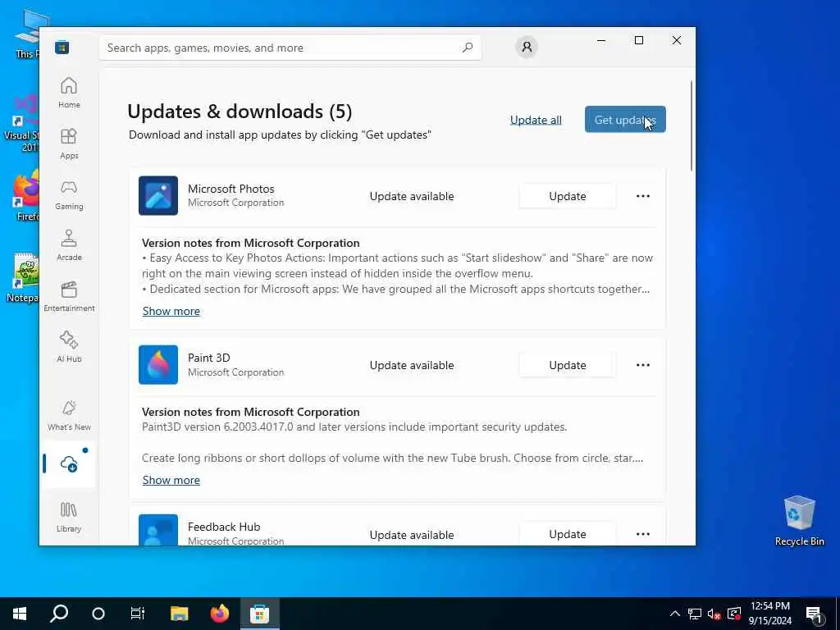Click the Feedback Hub app icon
The height and width of the screenshot is (630, 840).
[x=158, y=531]
